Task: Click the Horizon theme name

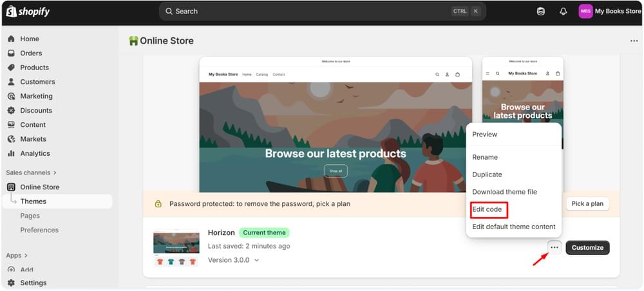Action: 222,232
